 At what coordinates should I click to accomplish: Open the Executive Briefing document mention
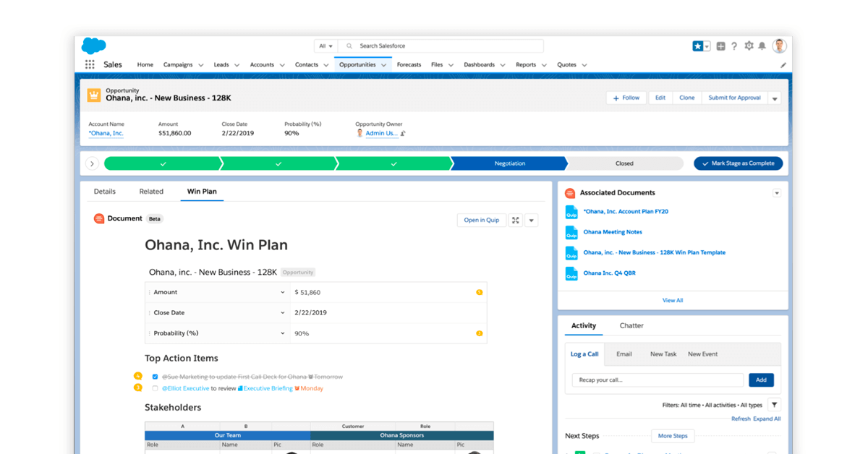click(265, 388)
